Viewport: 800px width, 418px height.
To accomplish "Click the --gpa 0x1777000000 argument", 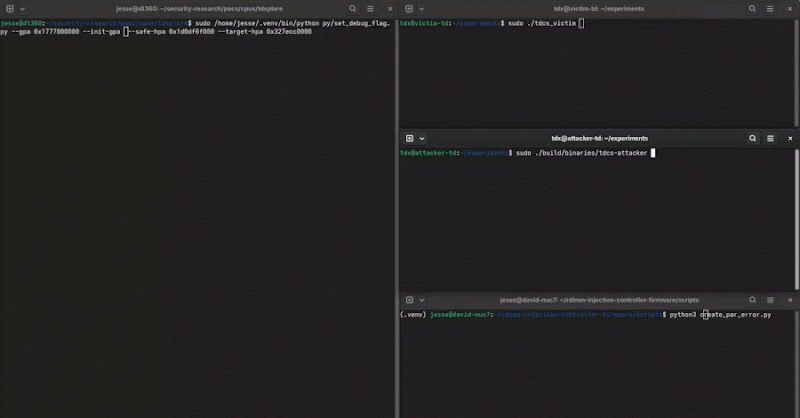I will click(x=45, y=32).
